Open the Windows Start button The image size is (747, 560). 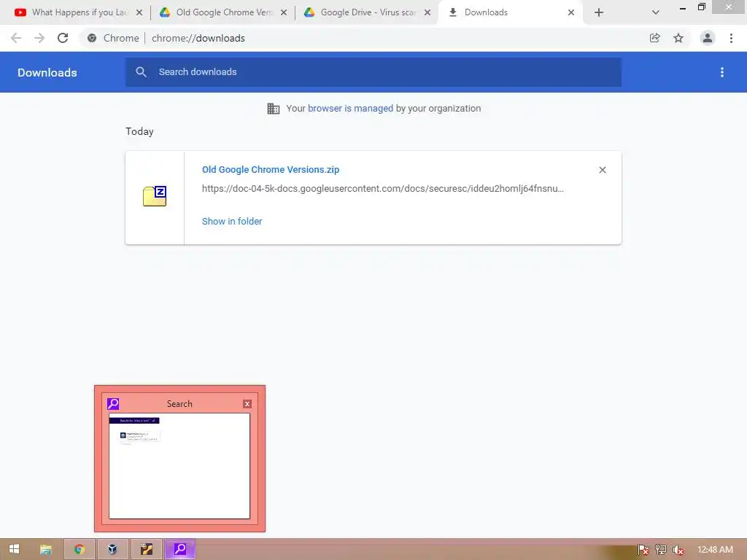coord(15,549)
